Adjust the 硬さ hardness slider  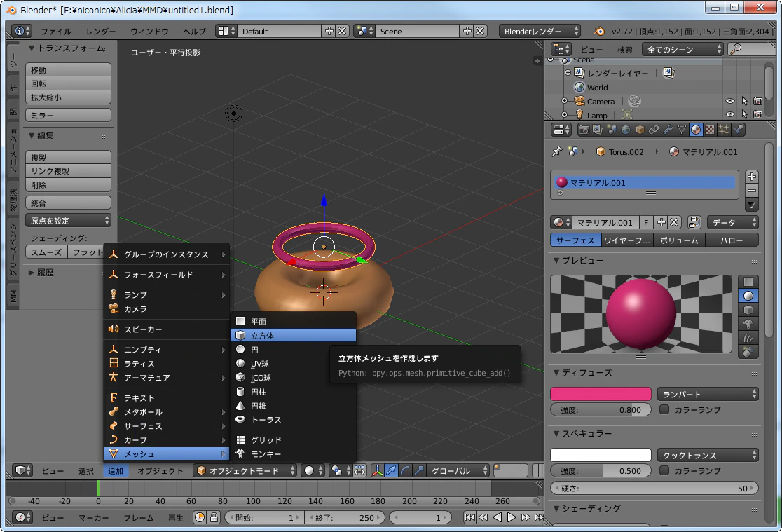(x=654, y=488)
